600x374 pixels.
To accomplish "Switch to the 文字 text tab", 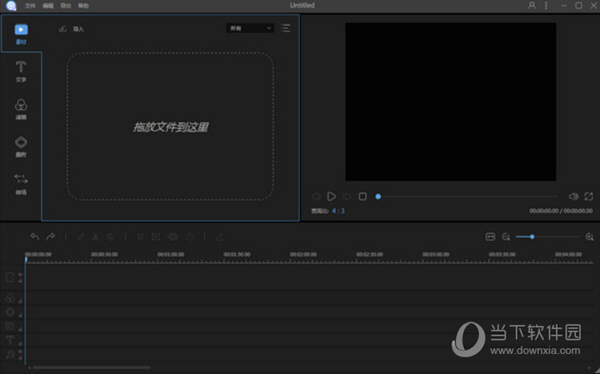I will [21, 71].
